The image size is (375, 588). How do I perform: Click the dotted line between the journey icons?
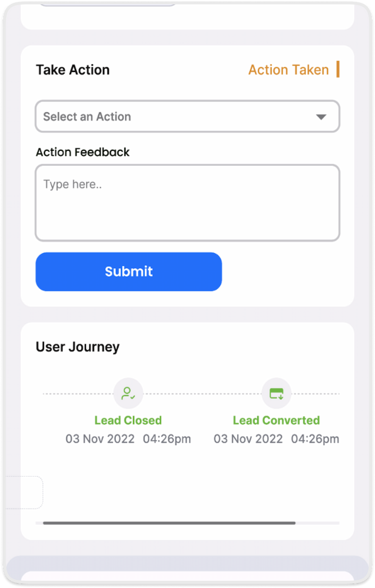click(x=202, y=394)
